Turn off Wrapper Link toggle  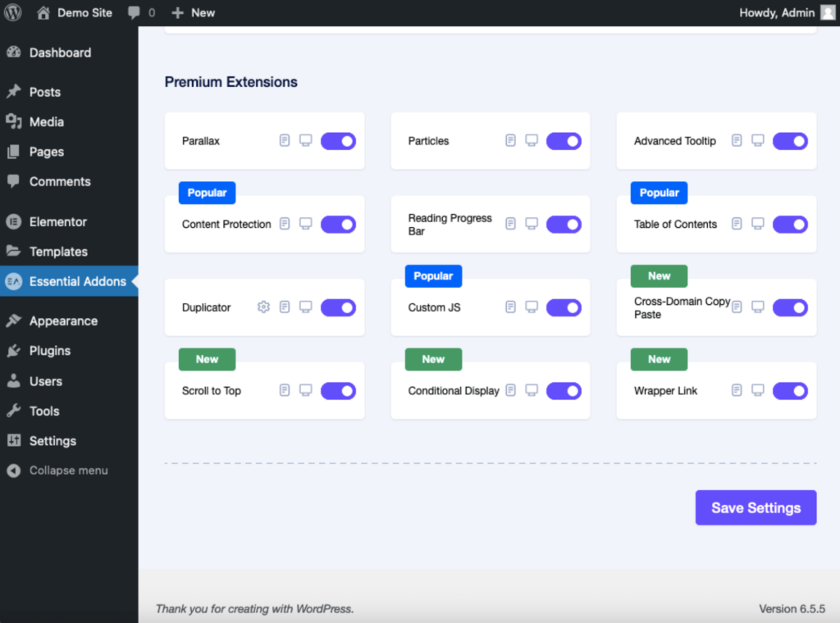click(790, 391)
